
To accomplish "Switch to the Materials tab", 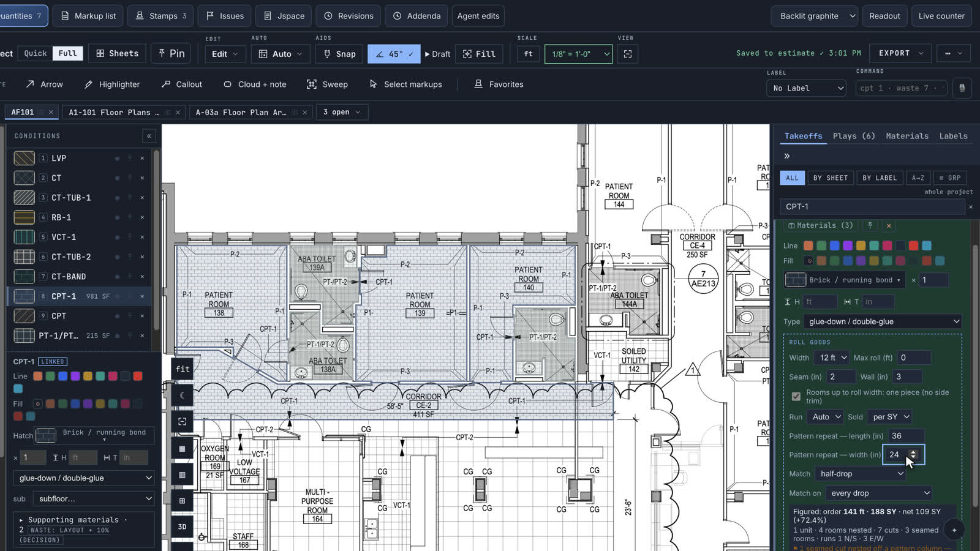I will 907,136.
